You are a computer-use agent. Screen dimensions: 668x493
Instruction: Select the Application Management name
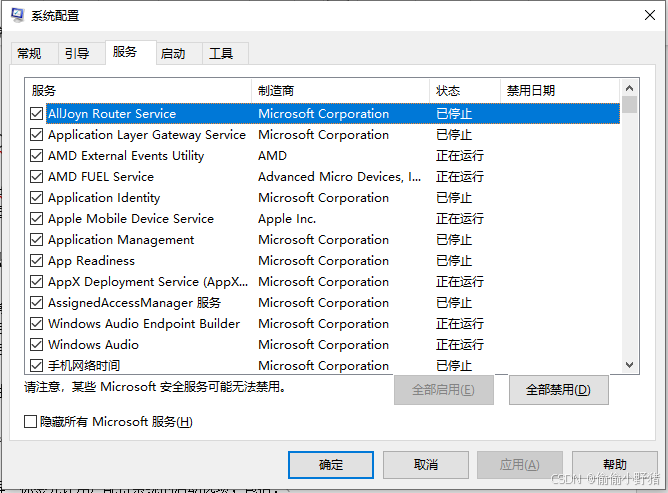pos(121,240)
